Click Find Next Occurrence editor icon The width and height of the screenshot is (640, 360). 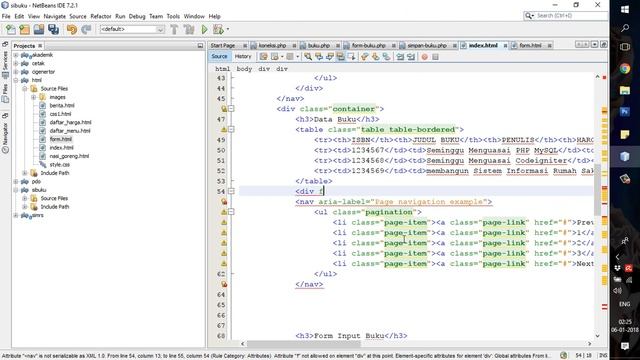click(330, 57)
